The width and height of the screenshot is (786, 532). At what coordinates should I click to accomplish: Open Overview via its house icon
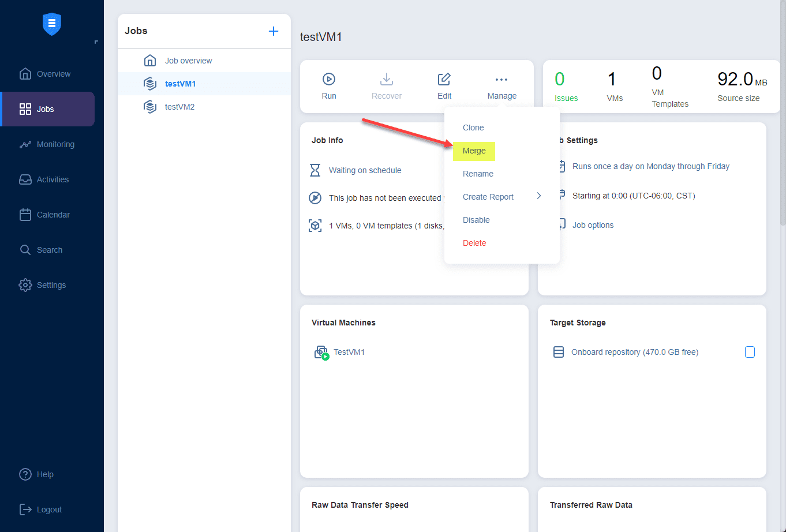(x=25, y=74)
